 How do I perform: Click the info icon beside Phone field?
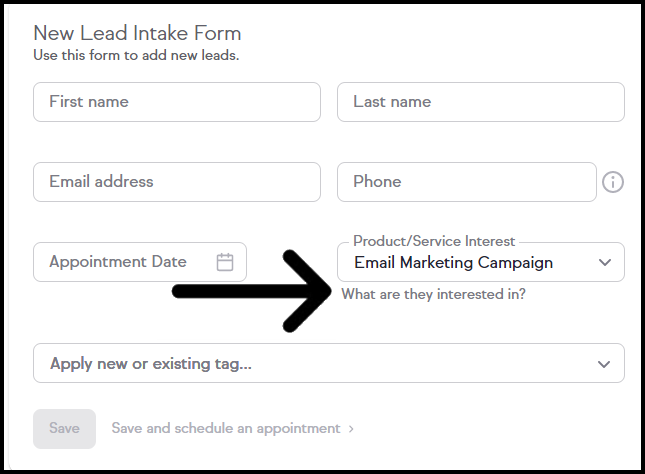[x=613, y=182]
